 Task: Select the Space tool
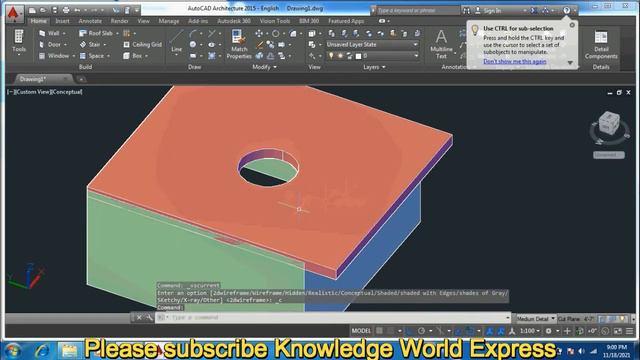click(92, 56)
